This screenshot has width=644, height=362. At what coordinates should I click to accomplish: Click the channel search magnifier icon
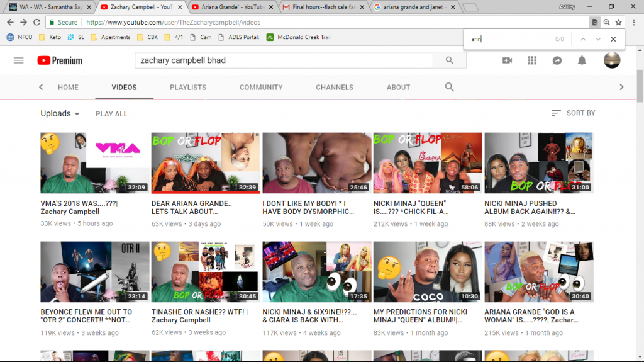coord(449,88)
